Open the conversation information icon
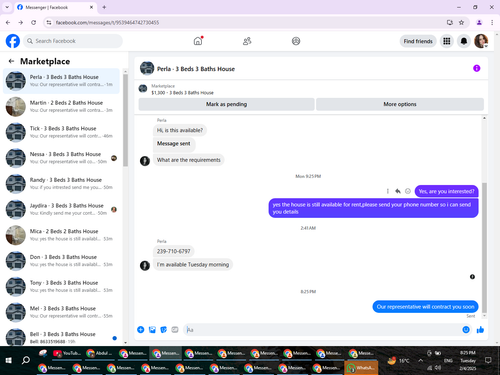 pos(477,68)
